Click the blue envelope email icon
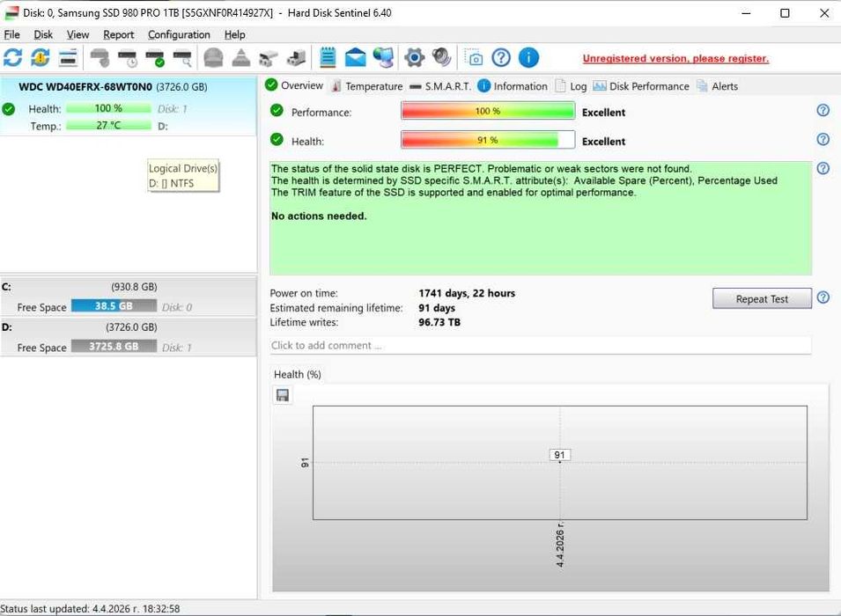The width and height of the screenshot is (841, 616). (355, 57)
